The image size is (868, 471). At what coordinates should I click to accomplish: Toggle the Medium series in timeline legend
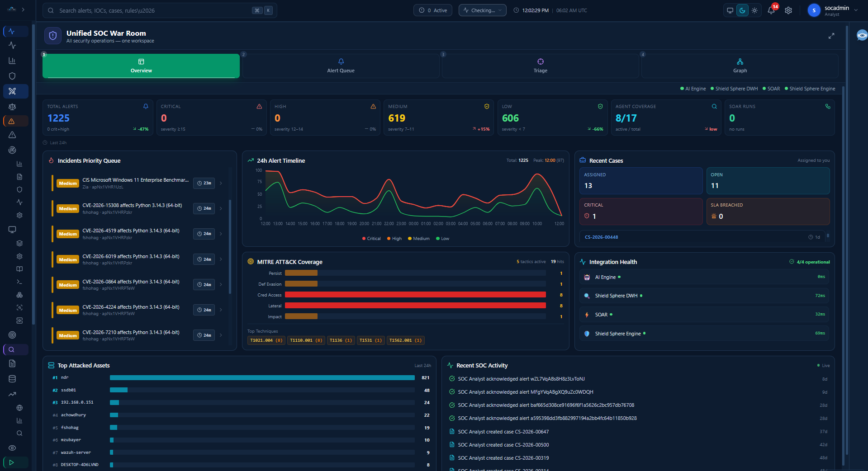(419, 239)
